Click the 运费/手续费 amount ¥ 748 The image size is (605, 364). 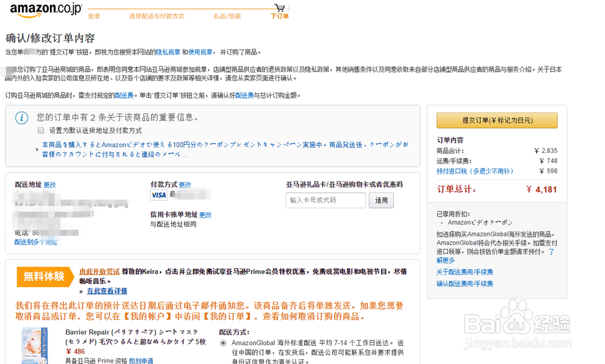(548, 161)
